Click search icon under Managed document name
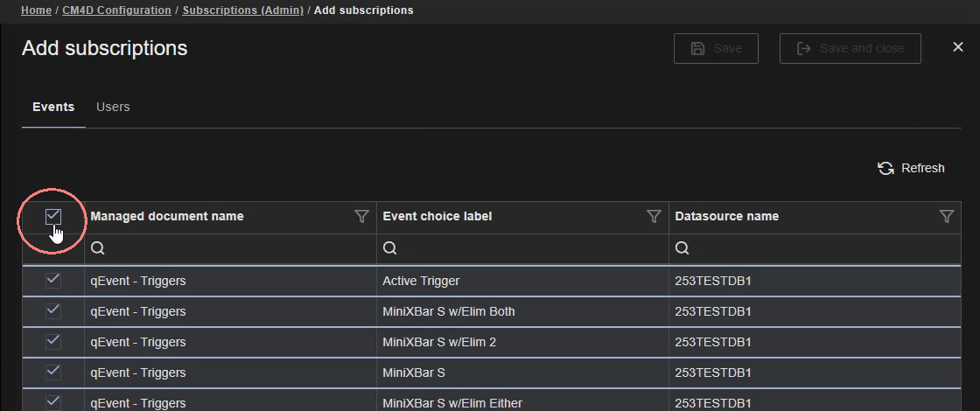This screenshot has height=411, width=980. tap(98, 249)
